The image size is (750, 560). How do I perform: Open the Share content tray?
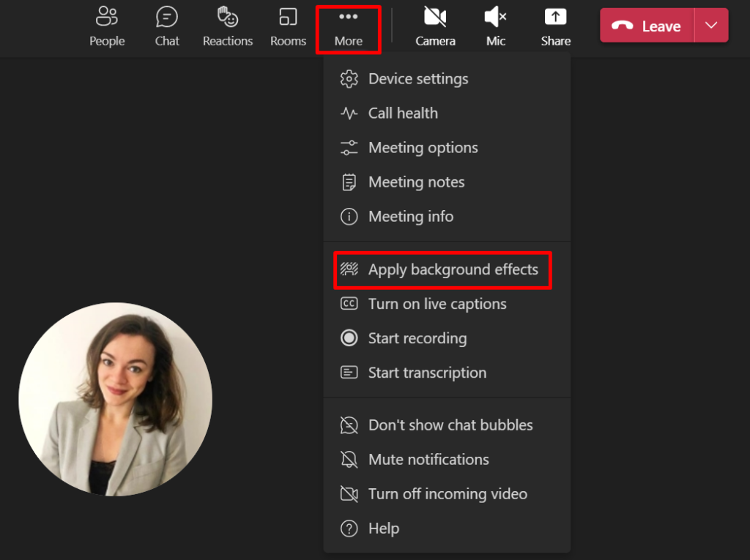click(555, 27)
